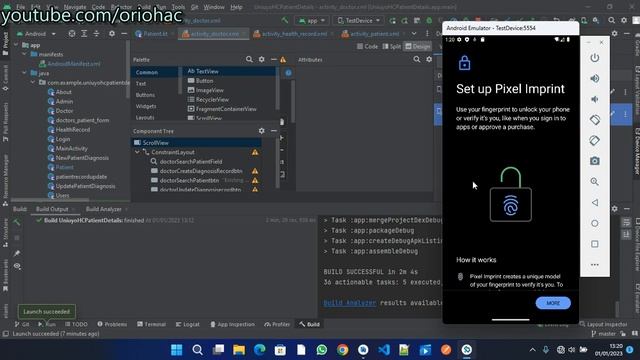Open the Help menu
Viewport: 640px width, 360px height.
click(236, 7)
